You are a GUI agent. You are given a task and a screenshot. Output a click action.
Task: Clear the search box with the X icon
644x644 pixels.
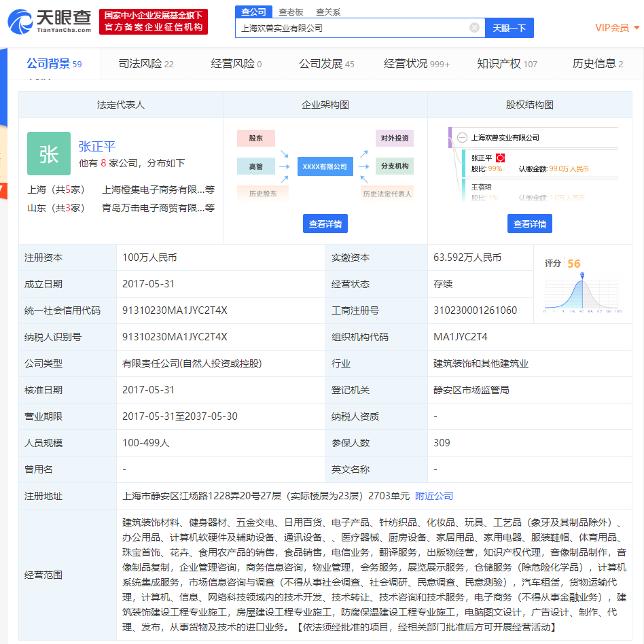[x=474, y=28]
